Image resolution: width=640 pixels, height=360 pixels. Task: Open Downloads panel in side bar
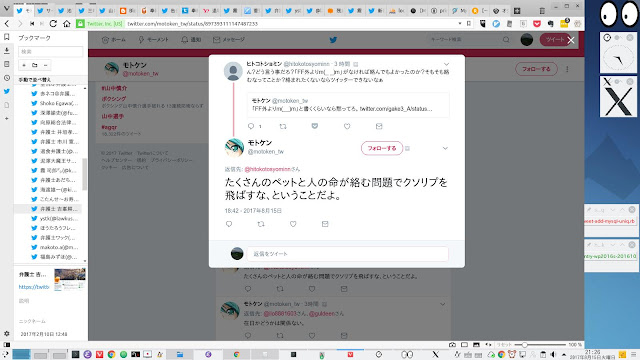(7, 51)
